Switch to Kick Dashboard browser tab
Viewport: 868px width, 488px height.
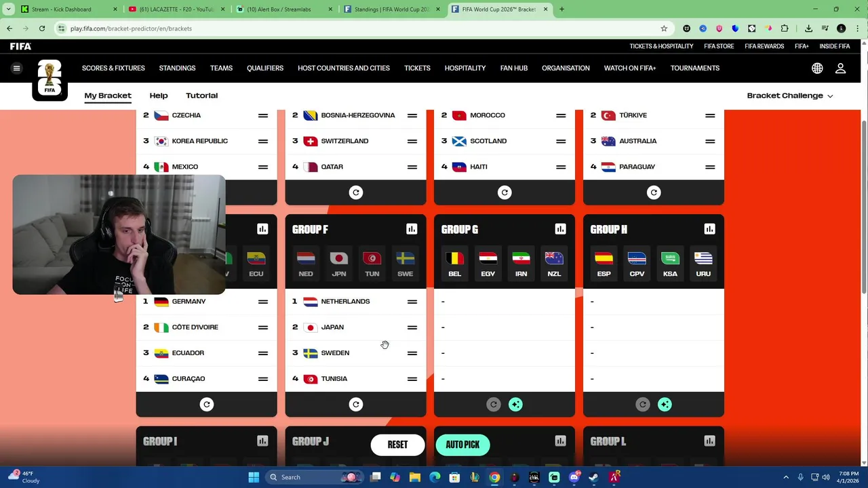click(68, 9)
